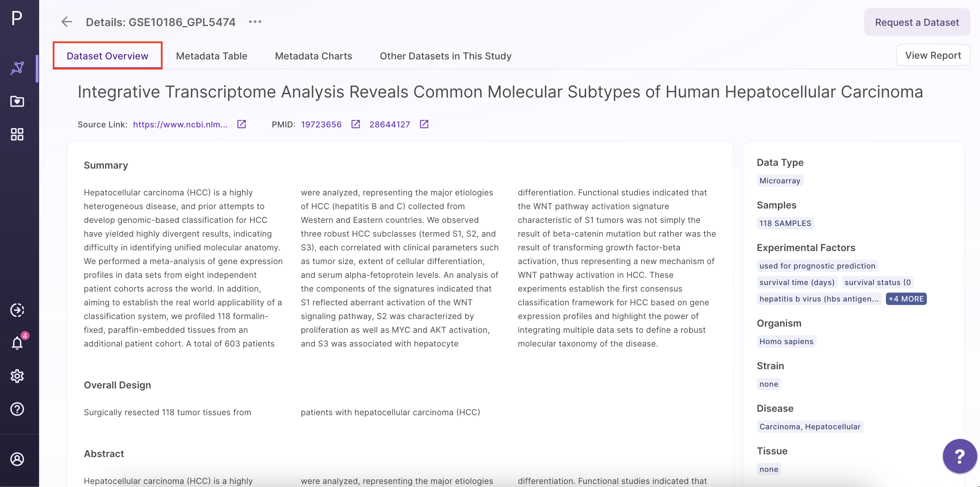Image resolution: width=980 pixels, height=487 pixels.
Task: Click the 'none' tag under Tissue
Action: tap(768, 469)
